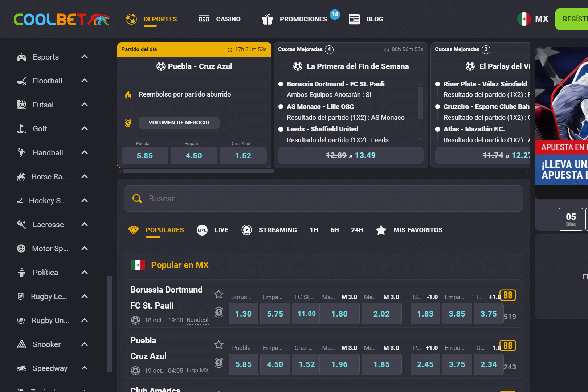Click the green Regístrate button
The width and height of the screenshot is (588, 392).
tap(572, 19)
